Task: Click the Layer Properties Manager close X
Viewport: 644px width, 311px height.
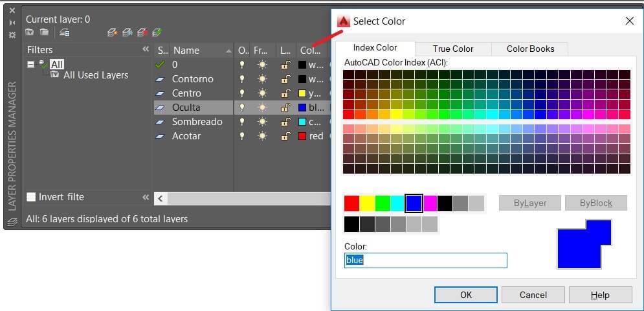Action: coord(12,11)
